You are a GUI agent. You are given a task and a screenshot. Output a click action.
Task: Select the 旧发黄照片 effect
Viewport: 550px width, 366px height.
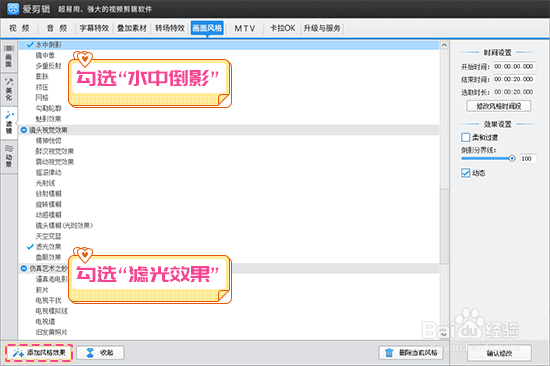click(x=52, y=332)
